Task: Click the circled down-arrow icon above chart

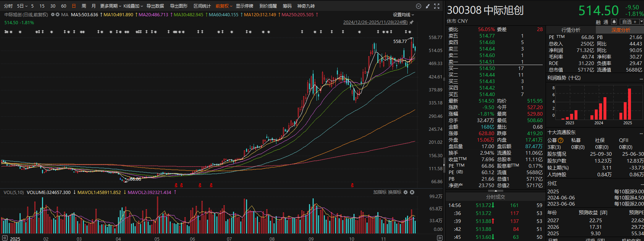Action: (x=419, y=6)
